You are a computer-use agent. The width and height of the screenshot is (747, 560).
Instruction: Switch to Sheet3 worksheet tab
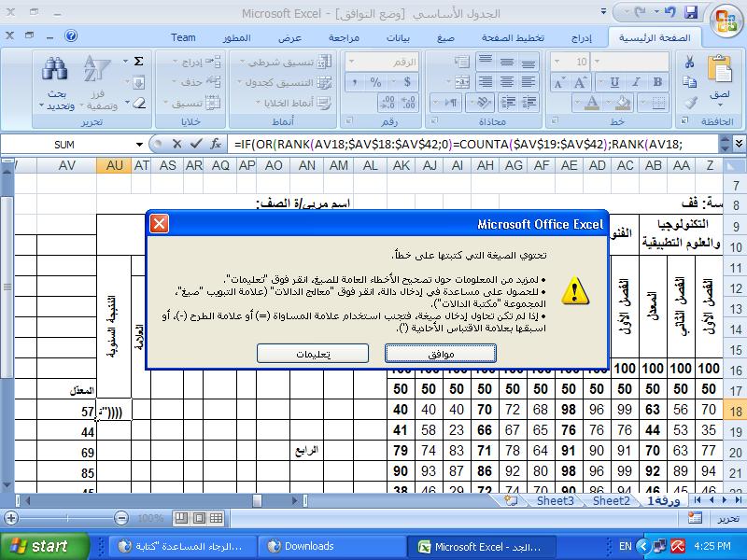click(x=555, y=500)
